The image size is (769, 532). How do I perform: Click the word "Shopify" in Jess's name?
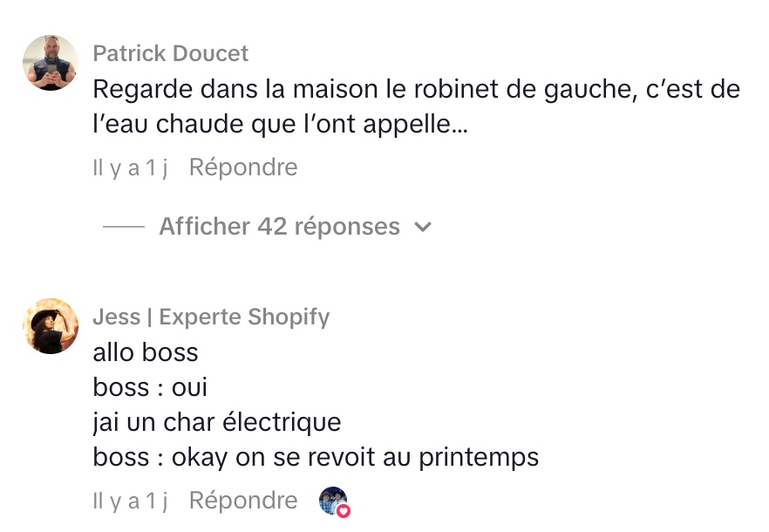(x=288, y=317)
